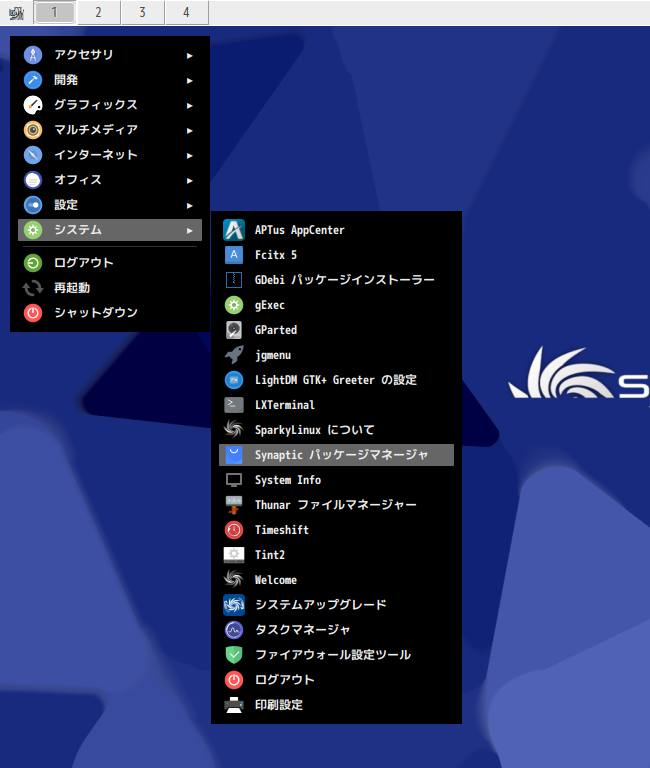The image size is (650, 768).
Task: Open the 設定 menu category
Action: tap(110, 205)
